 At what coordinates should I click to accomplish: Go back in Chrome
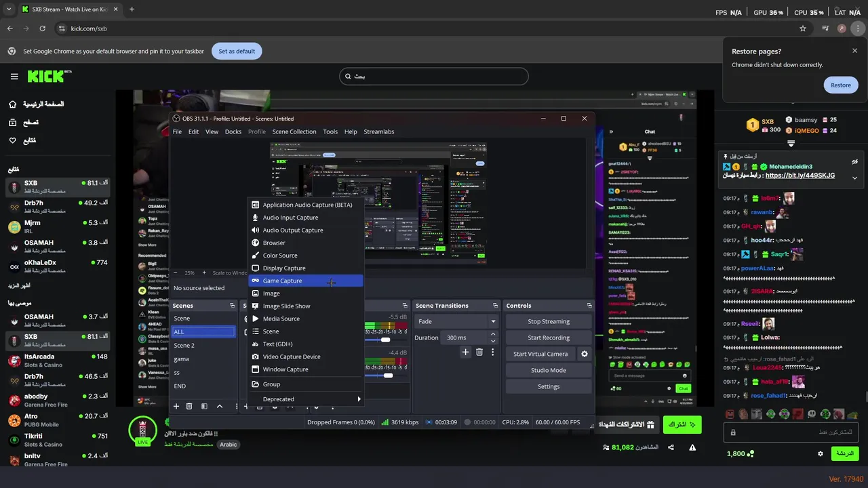click(x=10, y=28)
